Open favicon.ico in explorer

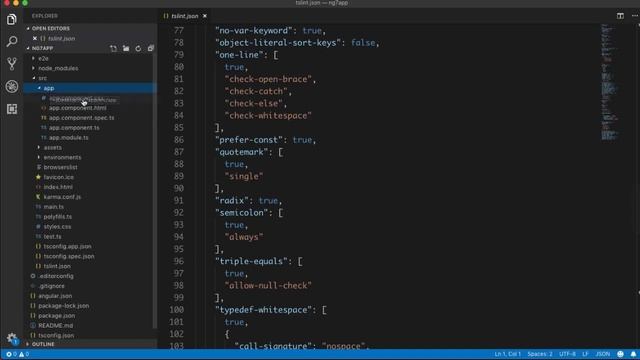[58, 177]
